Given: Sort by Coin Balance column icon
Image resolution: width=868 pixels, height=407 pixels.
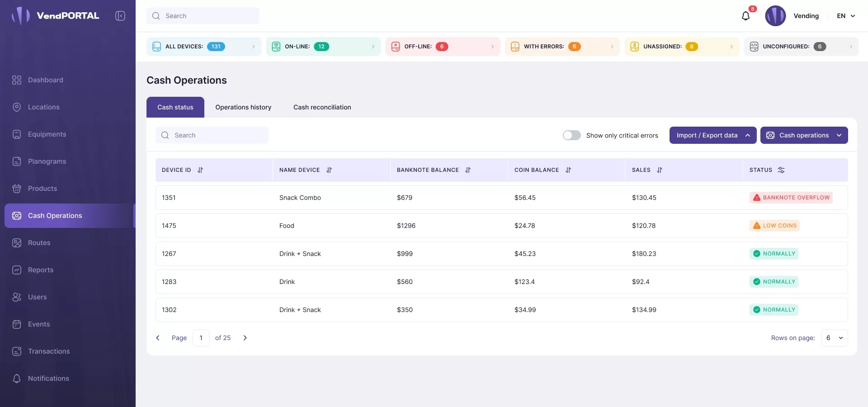Looking at the screenshot, I should click(568, 170).
